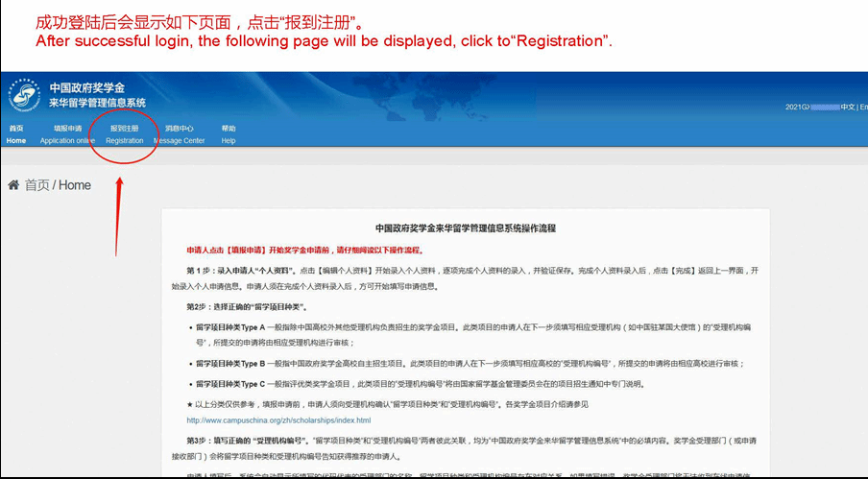868x479 pixels.
Task: Click the panel heading 操作流程 title
Action: pos(465,228)
